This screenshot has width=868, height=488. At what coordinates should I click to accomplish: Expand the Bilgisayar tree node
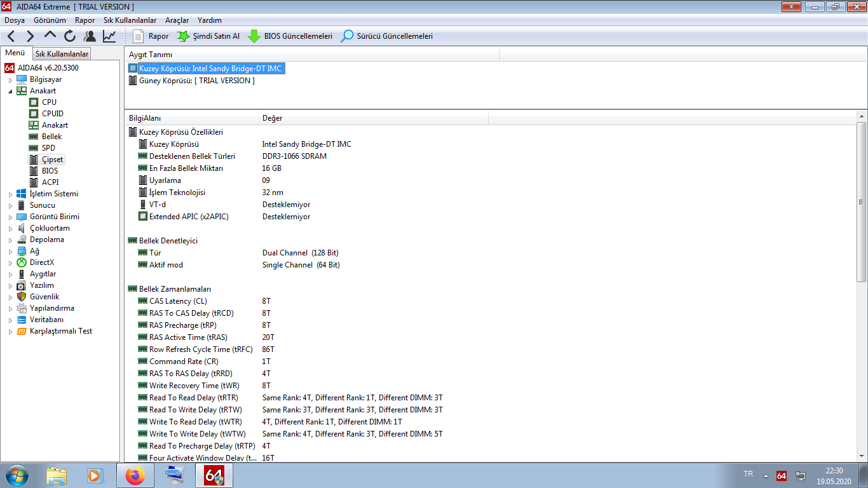[10, 80]
